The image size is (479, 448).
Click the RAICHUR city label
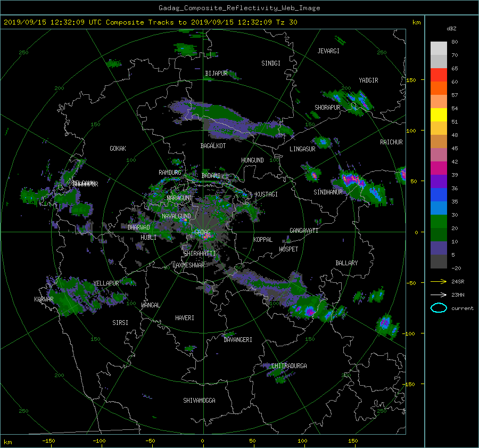[391, 142]
